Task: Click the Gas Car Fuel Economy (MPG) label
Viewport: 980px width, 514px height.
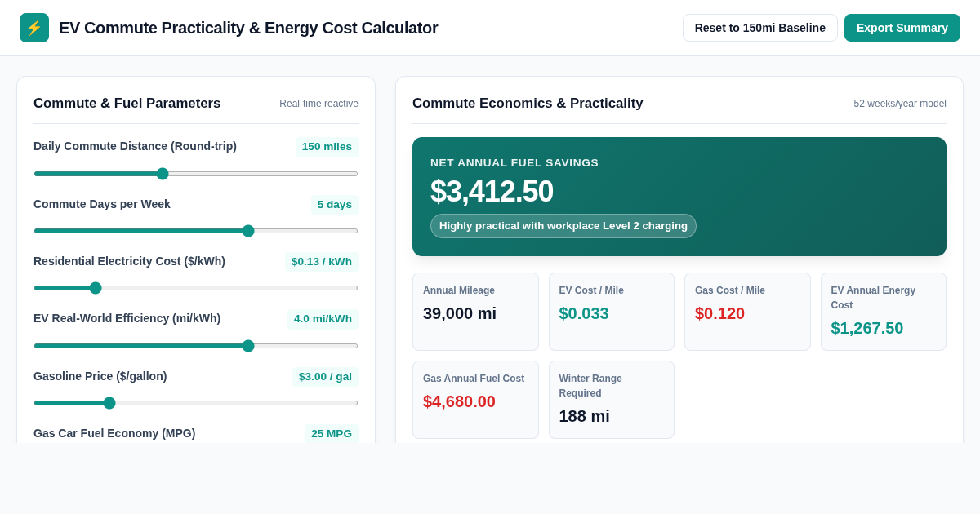Action: point(114,433)
